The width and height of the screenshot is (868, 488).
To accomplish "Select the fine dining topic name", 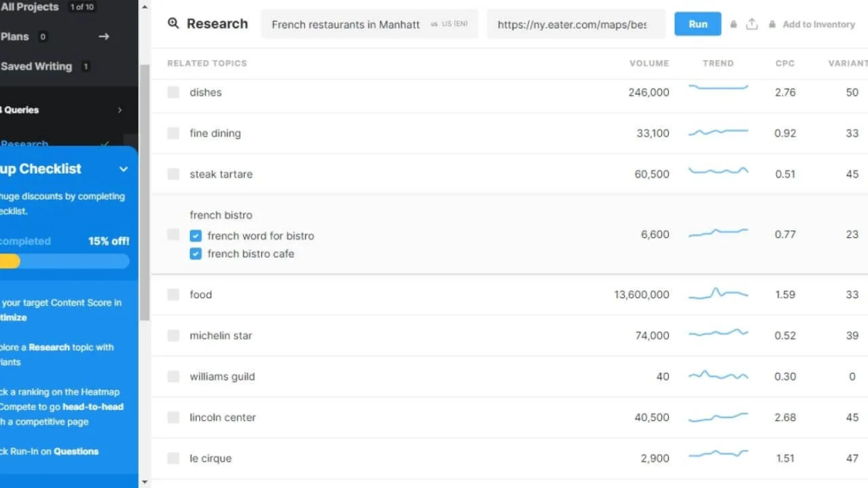I will (214, 133).
